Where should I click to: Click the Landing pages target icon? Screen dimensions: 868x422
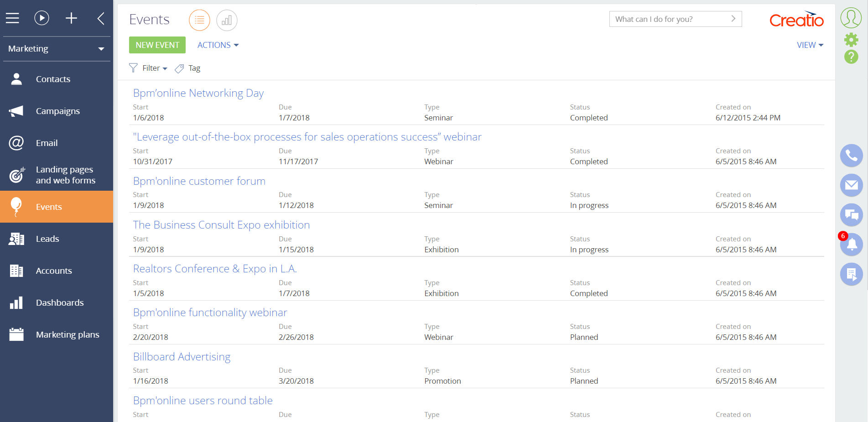tap(17, 175)
